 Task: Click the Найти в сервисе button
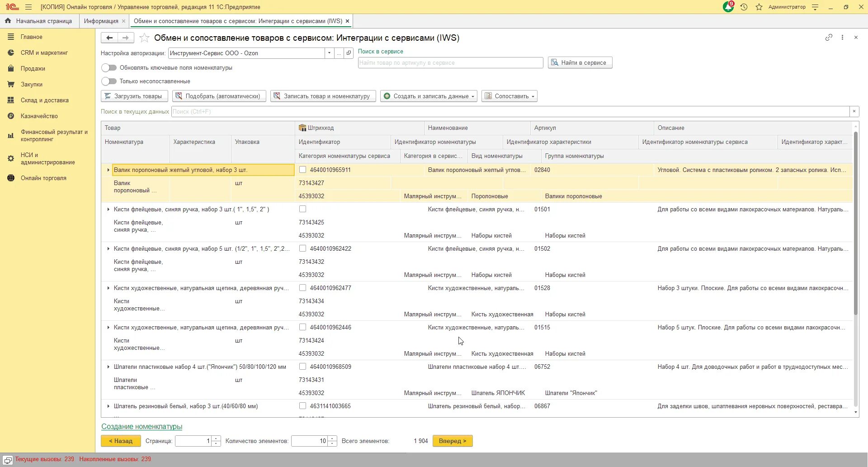point(580,62)
